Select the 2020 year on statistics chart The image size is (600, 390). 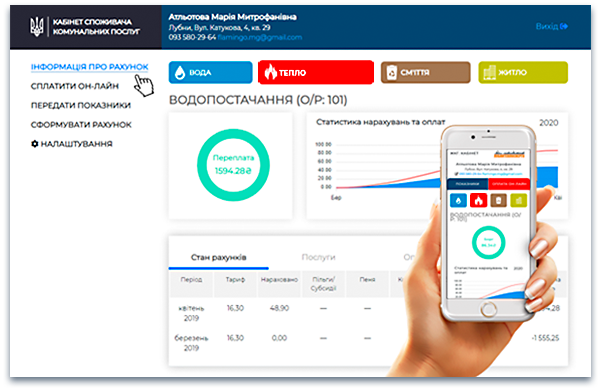coord(549,123)
